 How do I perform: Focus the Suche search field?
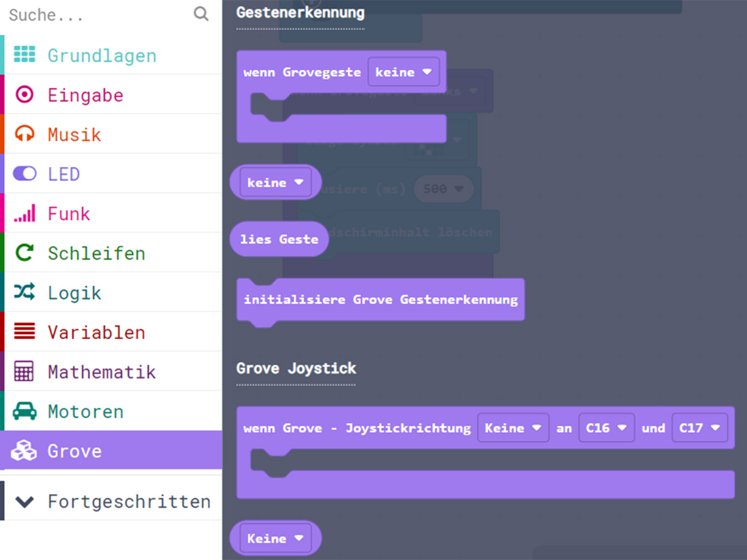coord(96,15)
